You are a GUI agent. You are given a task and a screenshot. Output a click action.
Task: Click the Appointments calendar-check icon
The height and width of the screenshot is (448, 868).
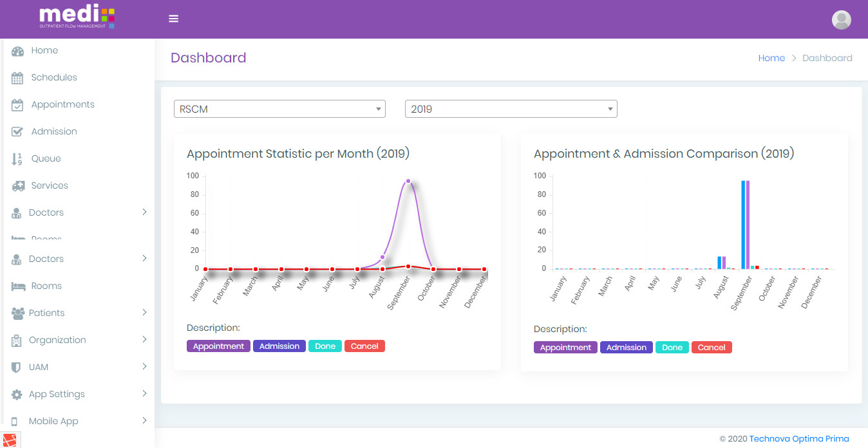coord(17,105)
